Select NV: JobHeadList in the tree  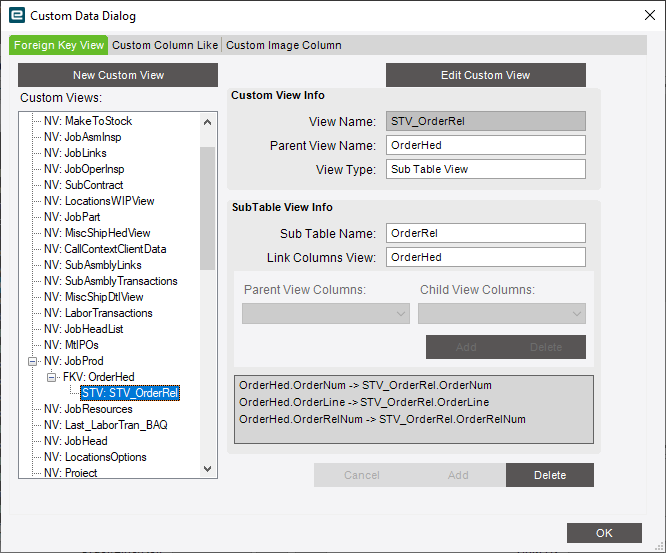[x=83, y=329]
